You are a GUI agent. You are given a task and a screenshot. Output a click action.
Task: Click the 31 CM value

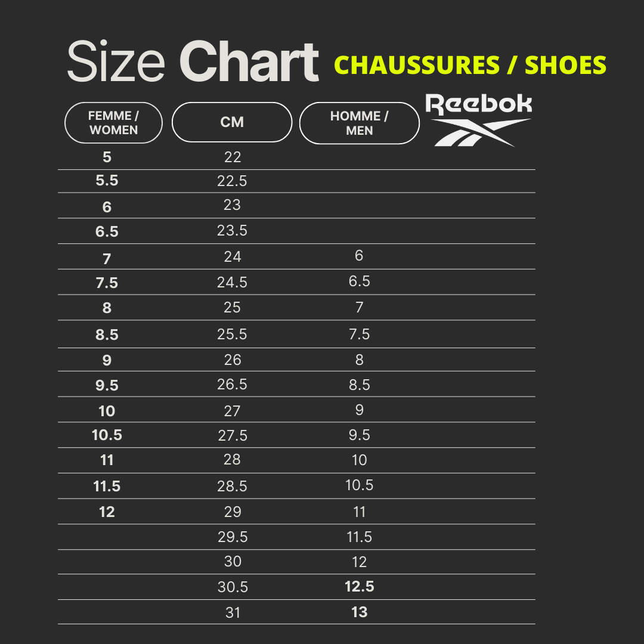(233, 612)
